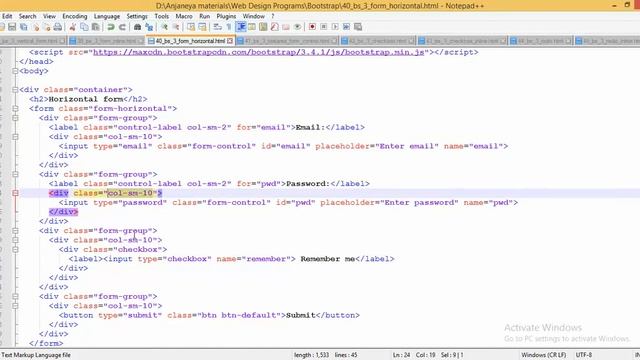The width and height of the screenshot is (640, 360).
Task: Toggle file Monitoring eye icon
Action: tap(298, 27)
